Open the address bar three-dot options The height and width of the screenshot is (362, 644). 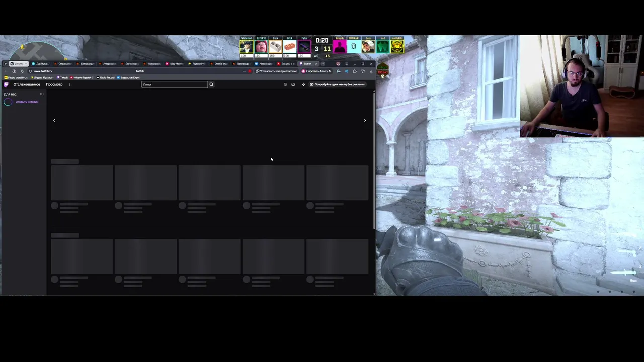click(244, 71)
